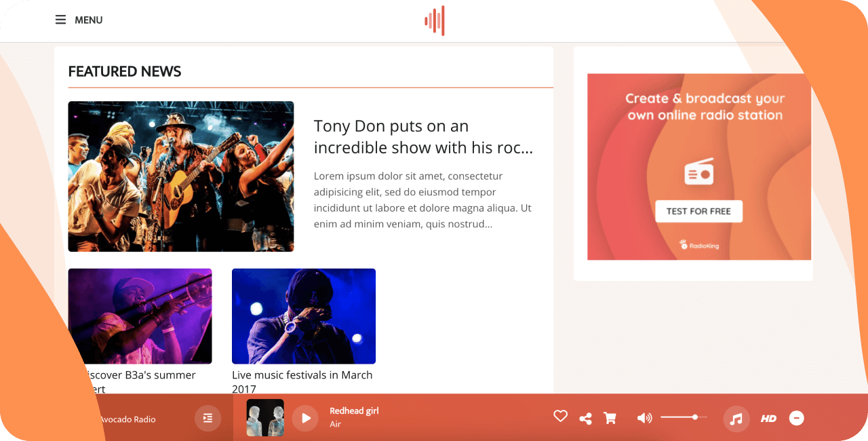Viewport: 868px width, 441px height.
Task: Open the Tony Don article headline
Action: [x=423, y=136]
